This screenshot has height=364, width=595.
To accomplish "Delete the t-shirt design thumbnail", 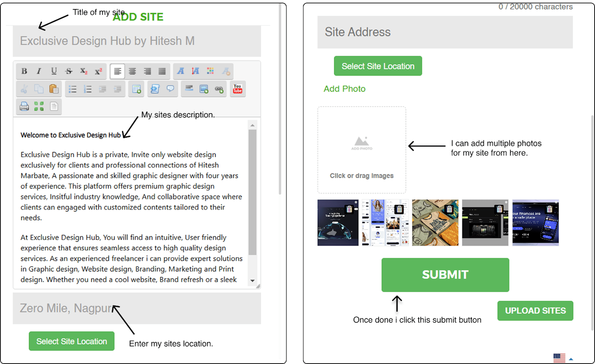I will pyautogui.click(x=449, y=209).
